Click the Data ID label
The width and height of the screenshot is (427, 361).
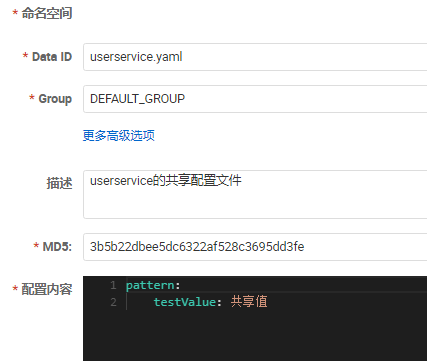point(52,57)
